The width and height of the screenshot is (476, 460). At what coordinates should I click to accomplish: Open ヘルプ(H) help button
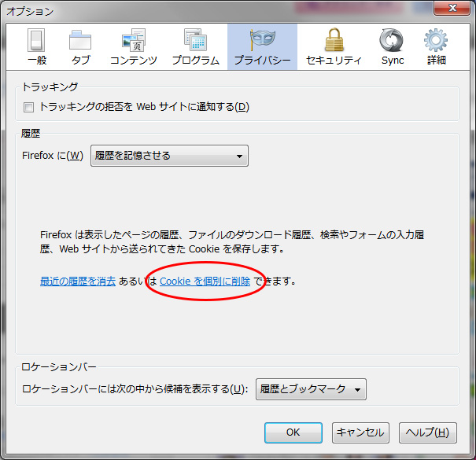click(427, 432)
